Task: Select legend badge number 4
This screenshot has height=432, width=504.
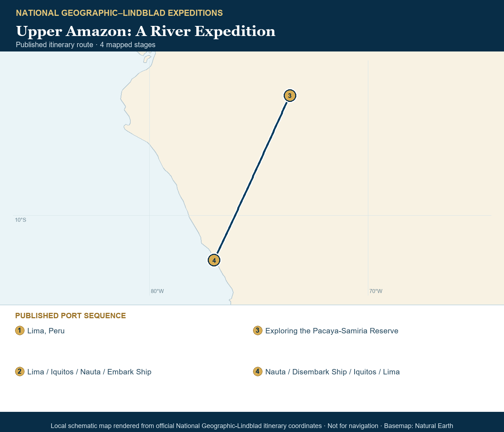Action: (x=258, y=372)
